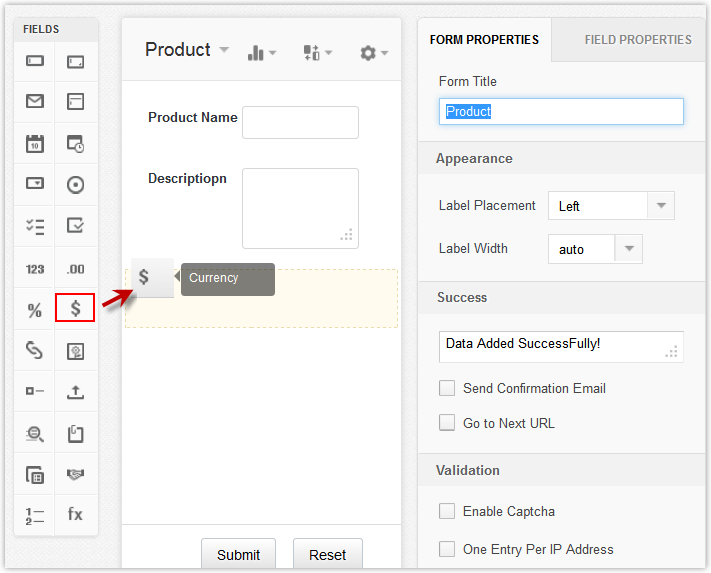Select the Currency dollar field in palette
The width and height of the screenshot is (711, 573).
75,308
